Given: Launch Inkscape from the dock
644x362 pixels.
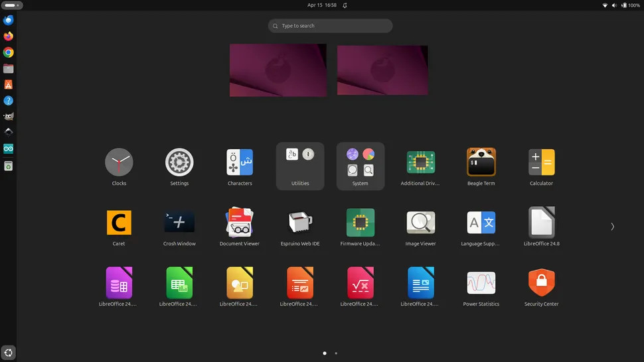Looking at the screenshot, I should 8,133.
